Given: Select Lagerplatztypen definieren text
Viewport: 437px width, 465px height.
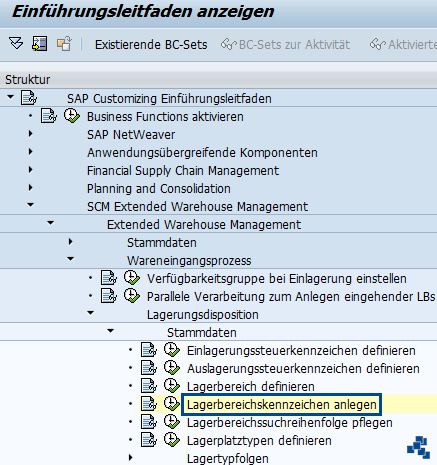Looking at the screenshot, I should click(x=259, y=441).
